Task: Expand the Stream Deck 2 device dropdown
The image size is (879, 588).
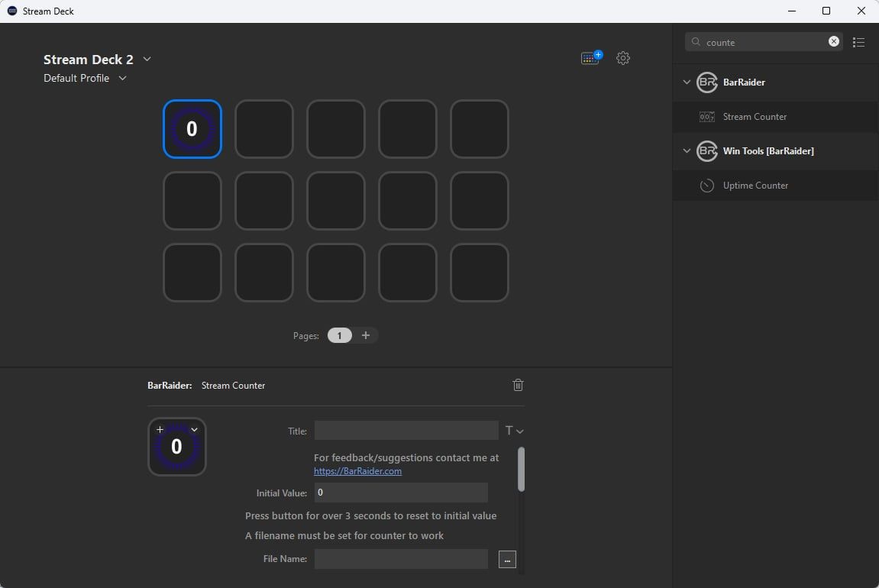Action: 147,60
